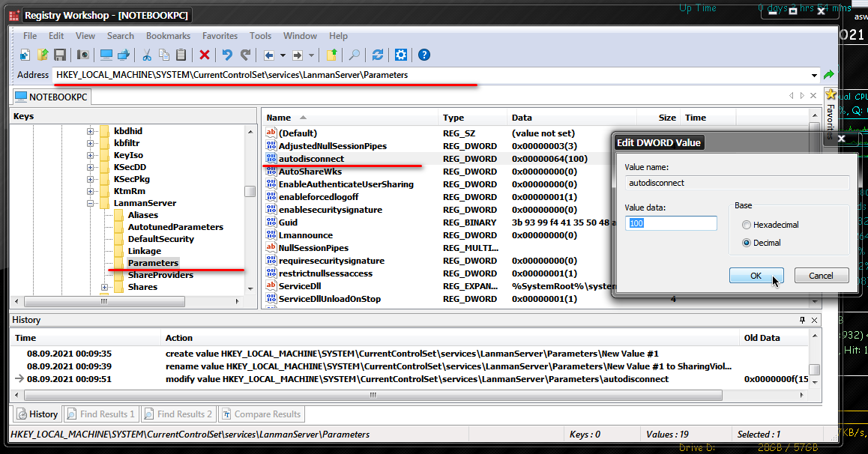Click the Back navigation arrow
The height and width of the screenshot is (454, 868).
[269, 55]
